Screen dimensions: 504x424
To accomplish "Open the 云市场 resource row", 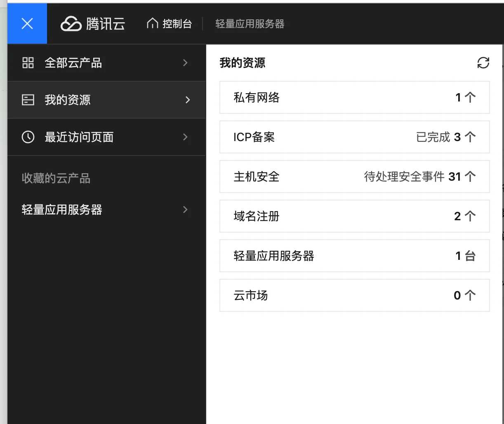I will pos(355,295).
